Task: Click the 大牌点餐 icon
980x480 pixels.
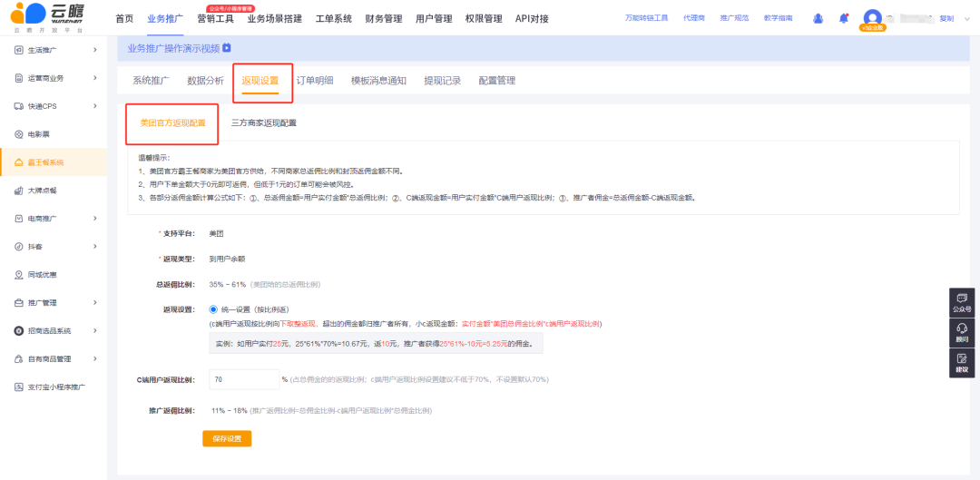Action: 18,191
